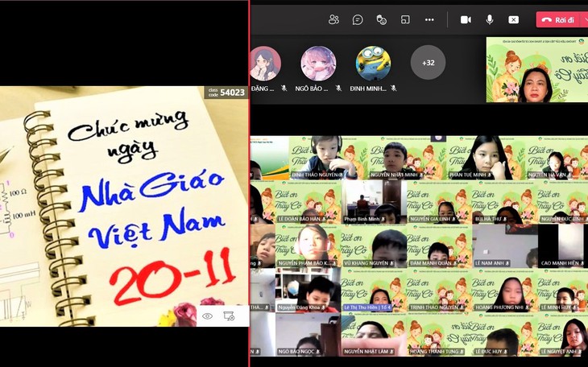Select NGUYỄN GIA LINH video tile

(x=439, y=203)
